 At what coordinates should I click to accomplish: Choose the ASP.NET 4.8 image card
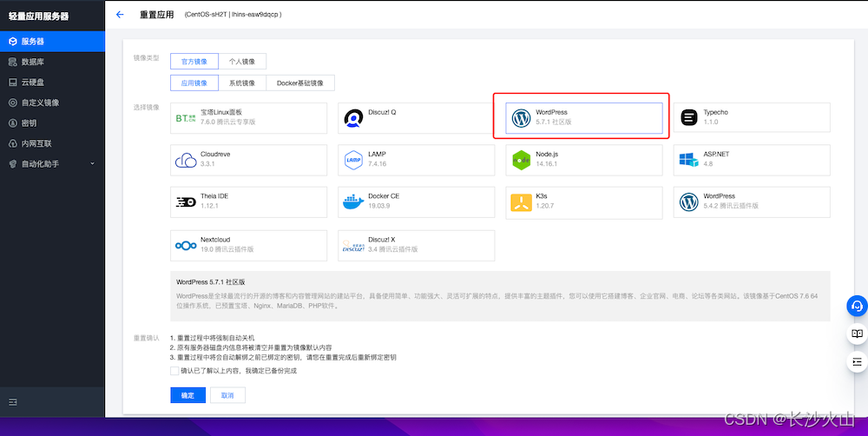coord(752,160)
